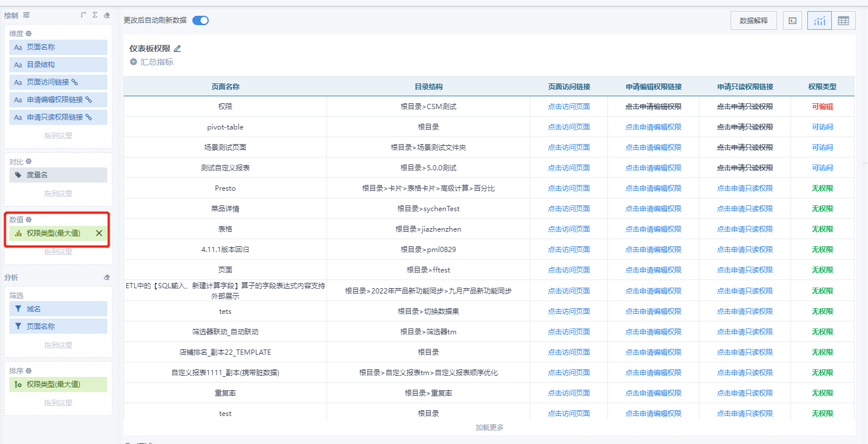Click the 权限类型 column header
Screen dimensions: 868x444
tap(822, 86)
